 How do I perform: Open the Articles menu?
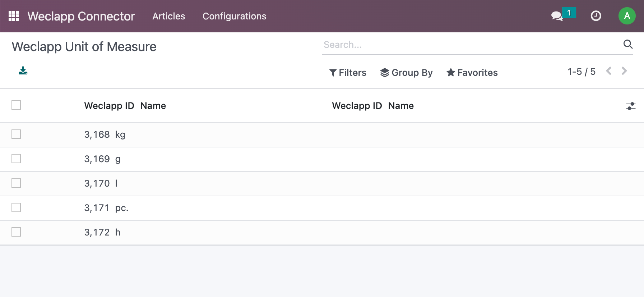(x=169, y=16)
